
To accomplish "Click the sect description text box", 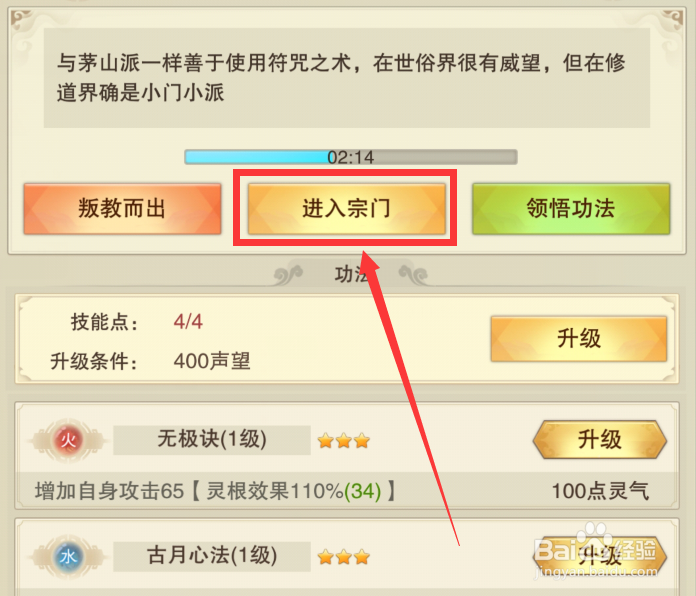I will 347,78.
